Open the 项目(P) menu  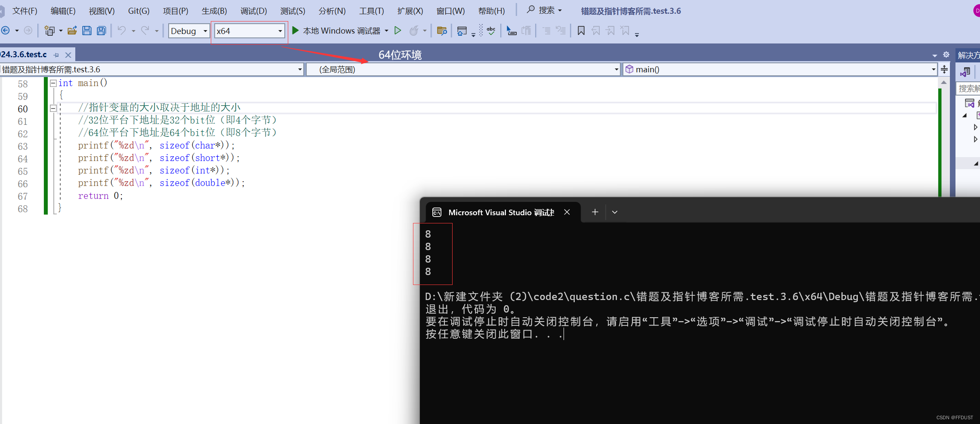pyautogui.click(x=176, y=11)
